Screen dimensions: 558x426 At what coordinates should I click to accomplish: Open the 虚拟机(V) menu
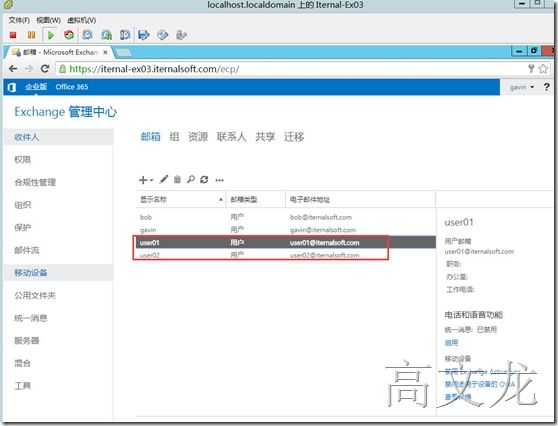[x=81, y=20]
